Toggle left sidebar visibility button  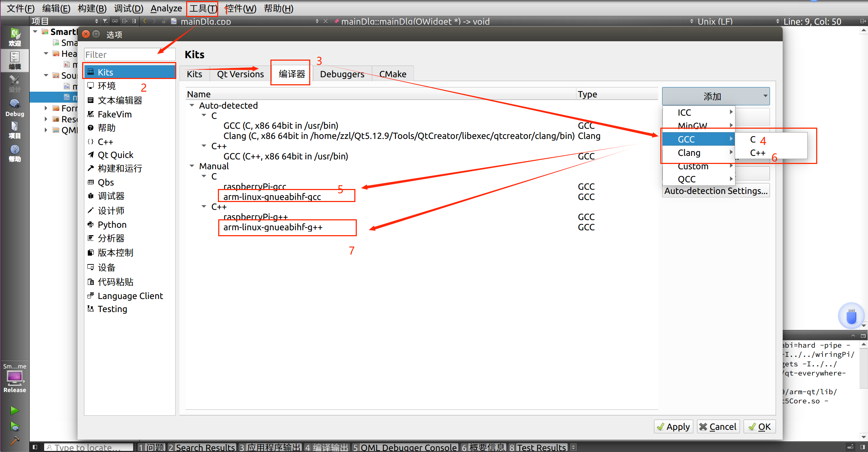tap(35, 447)
